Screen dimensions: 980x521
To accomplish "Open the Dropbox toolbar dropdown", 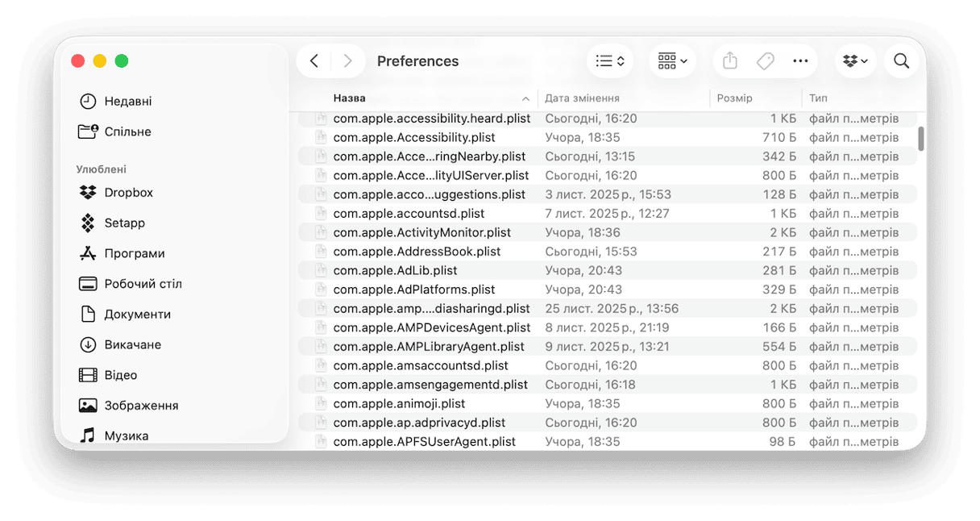I will [855, 61].
